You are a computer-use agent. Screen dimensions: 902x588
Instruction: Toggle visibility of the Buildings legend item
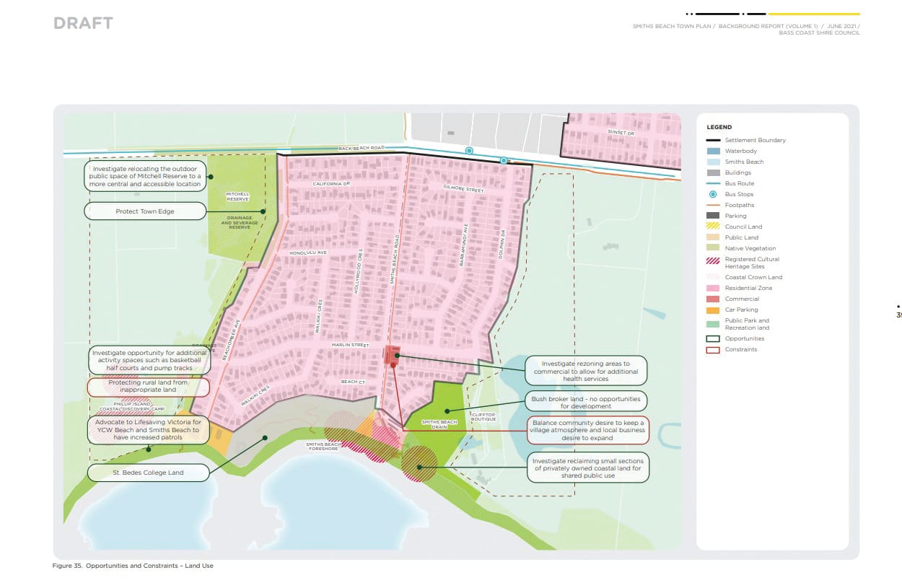pos(713,172)
